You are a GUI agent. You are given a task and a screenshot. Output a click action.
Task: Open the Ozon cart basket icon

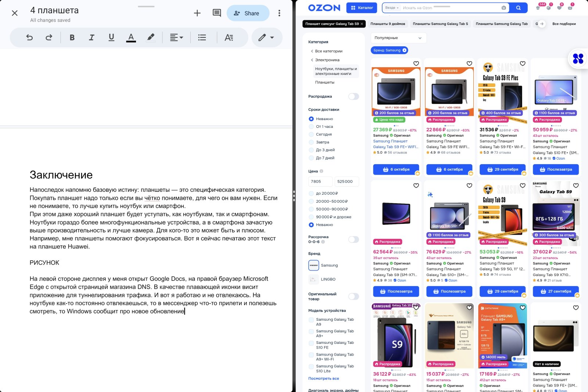click(x=570, y=7)
